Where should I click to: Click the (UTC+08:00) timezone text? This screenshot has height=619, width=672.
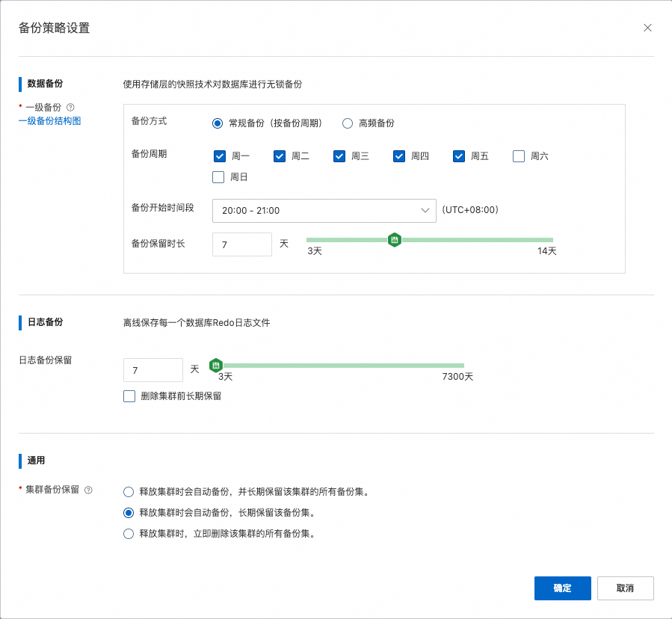click(470, 209)
